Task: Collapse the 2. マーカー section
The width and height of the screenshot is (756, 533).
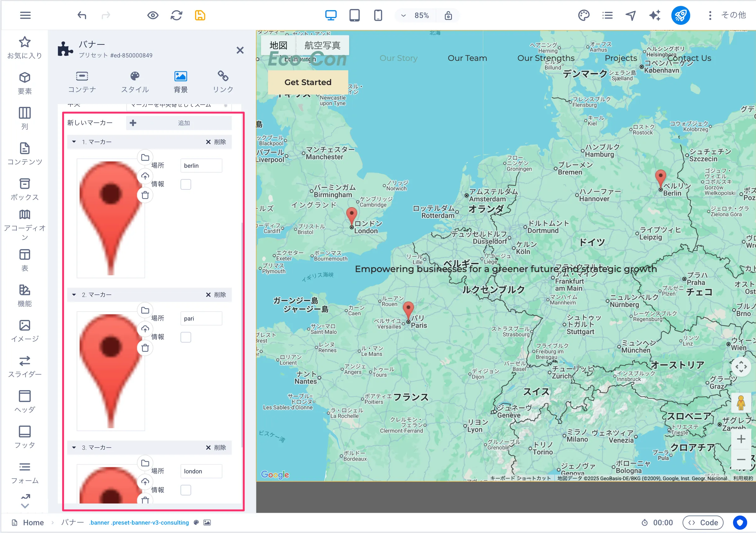Action: point(74,295)
